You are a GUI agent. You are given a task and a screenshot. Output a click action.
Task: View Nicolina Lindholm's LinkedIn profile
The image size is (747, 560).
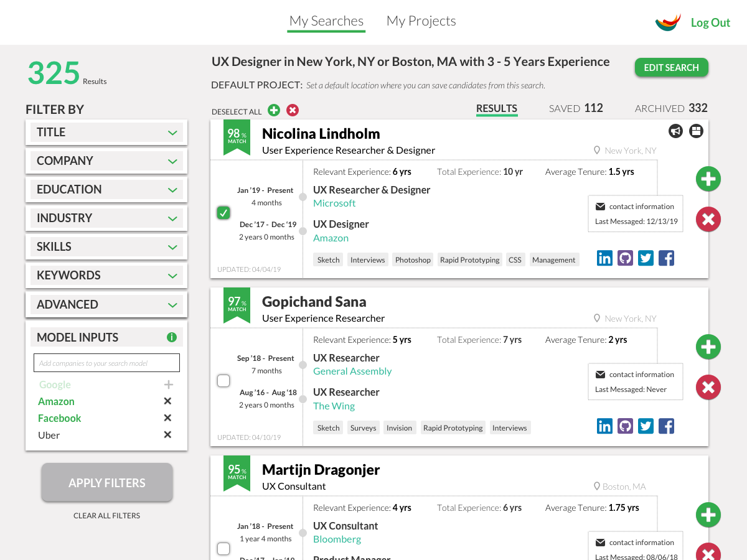click(x=604, y=258)
